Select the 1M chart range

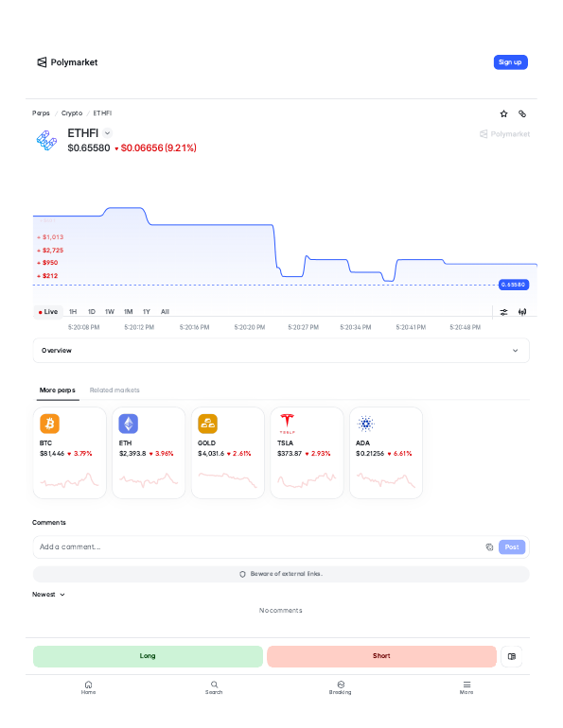point(128,312)
